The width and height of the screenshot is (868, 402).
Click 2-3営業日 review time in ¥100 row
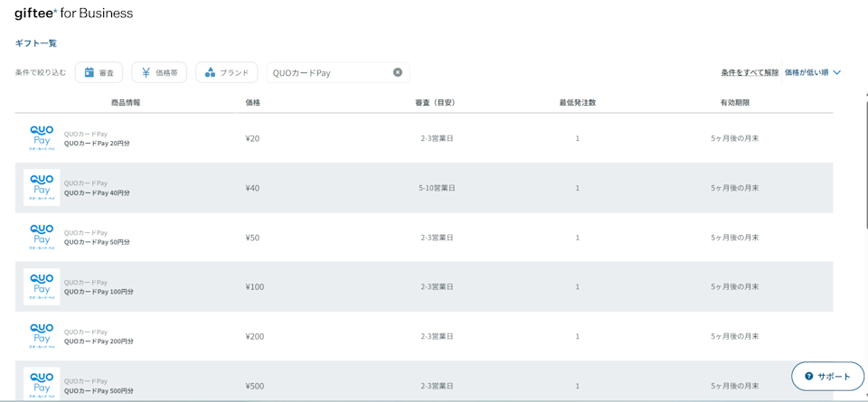point(437,287)
